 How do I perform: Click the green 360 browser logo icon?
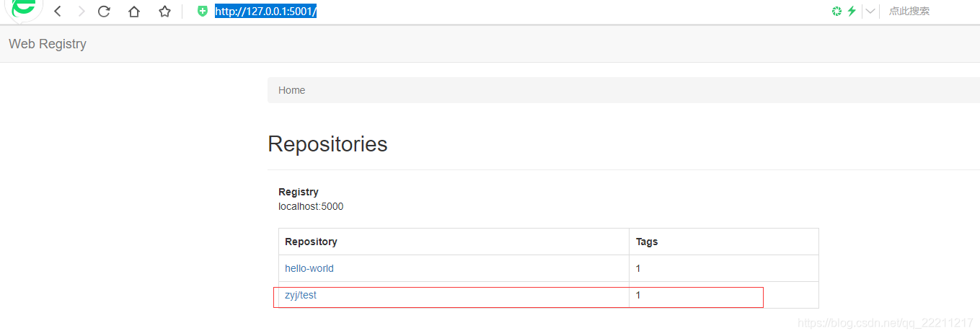[x=23, y=8]
